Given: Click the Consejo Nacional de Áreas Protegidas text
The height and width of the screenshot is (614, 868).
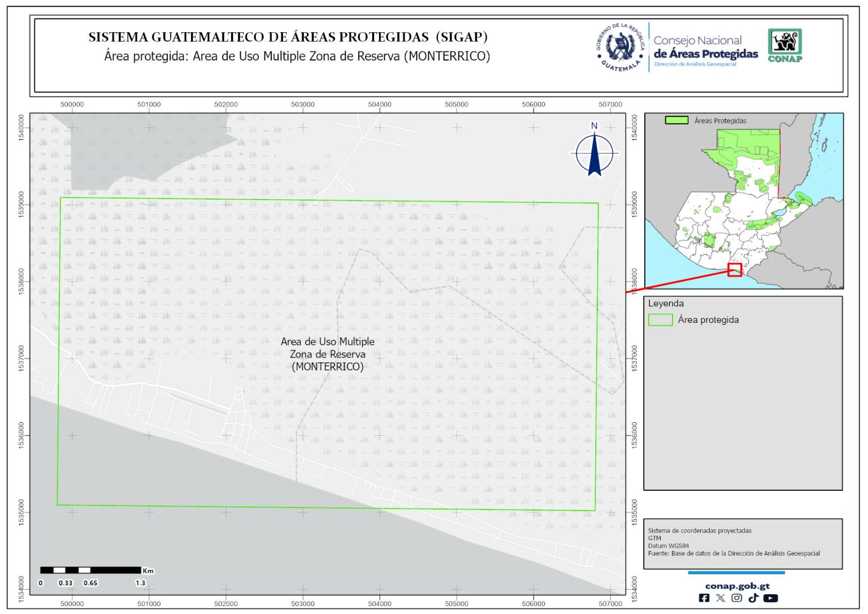Looking at the screenshot, I should 705,47.
